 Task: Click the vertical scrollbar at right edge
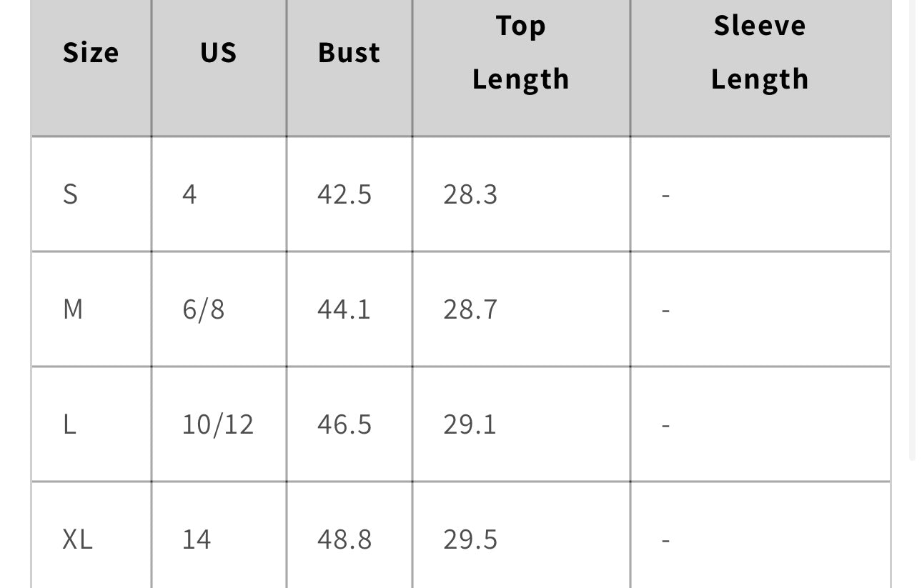pos(912,229)
